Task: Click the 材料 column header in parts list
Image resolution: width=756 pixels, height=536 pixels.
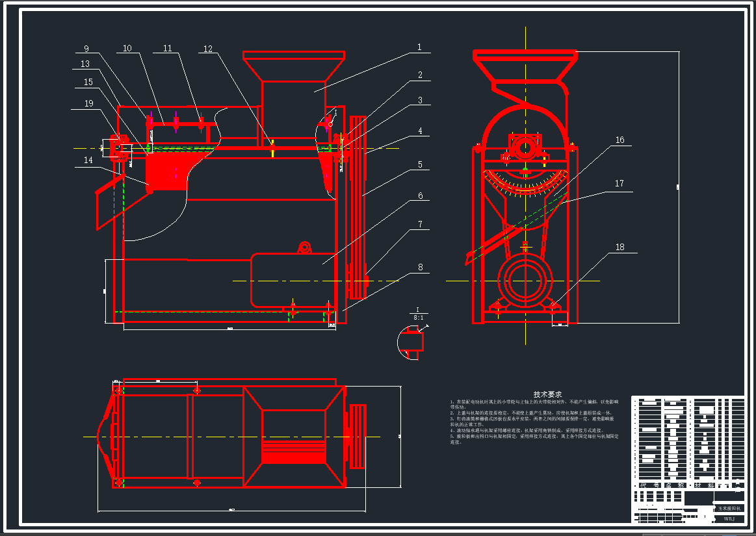Action: tap(704, 485)
